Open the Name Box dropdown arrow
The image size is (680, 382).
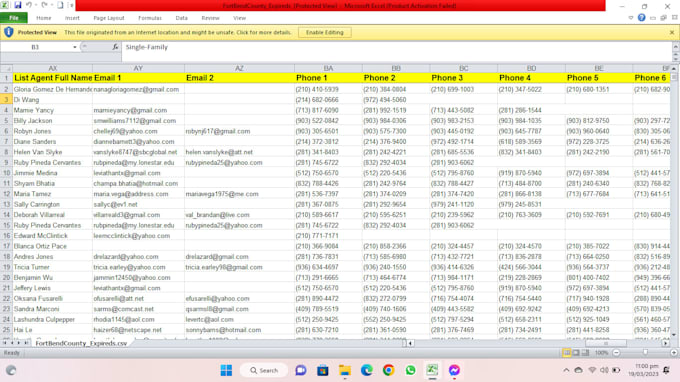(x=75, y=47)
